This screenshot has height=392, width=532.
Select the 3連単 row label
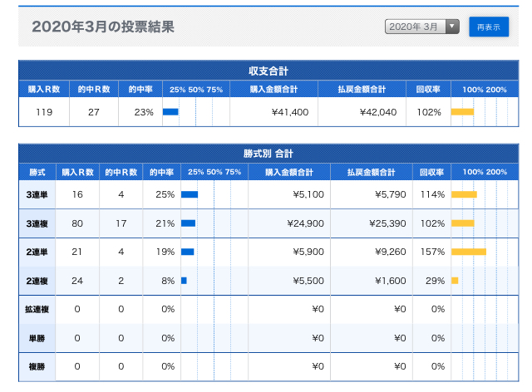point(37,194)
